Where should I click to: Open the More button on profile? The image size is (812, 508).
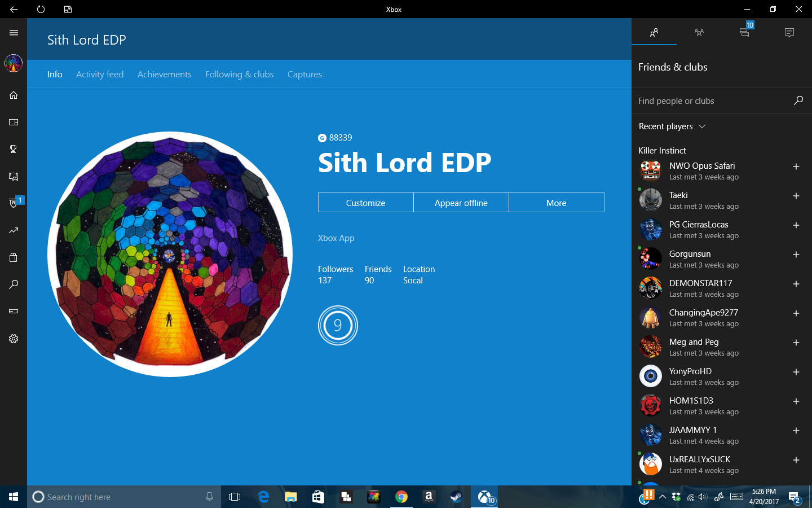557,203
